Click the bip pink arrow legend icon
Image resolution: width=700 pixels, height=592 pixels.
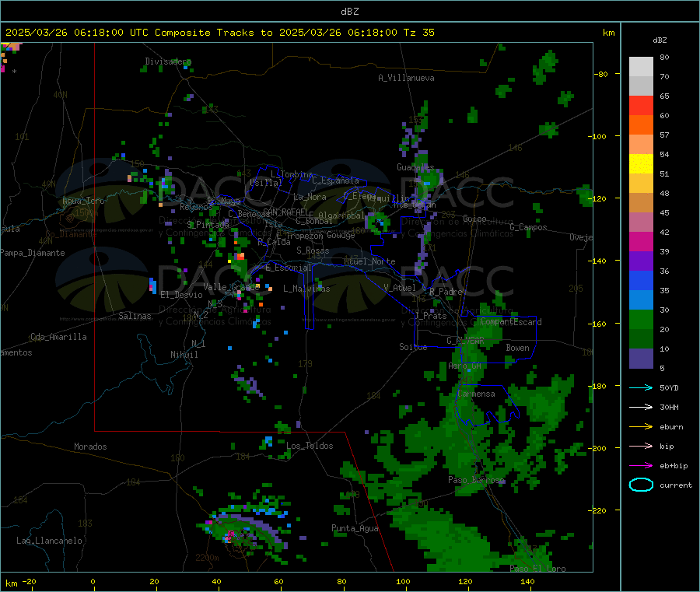641,446
